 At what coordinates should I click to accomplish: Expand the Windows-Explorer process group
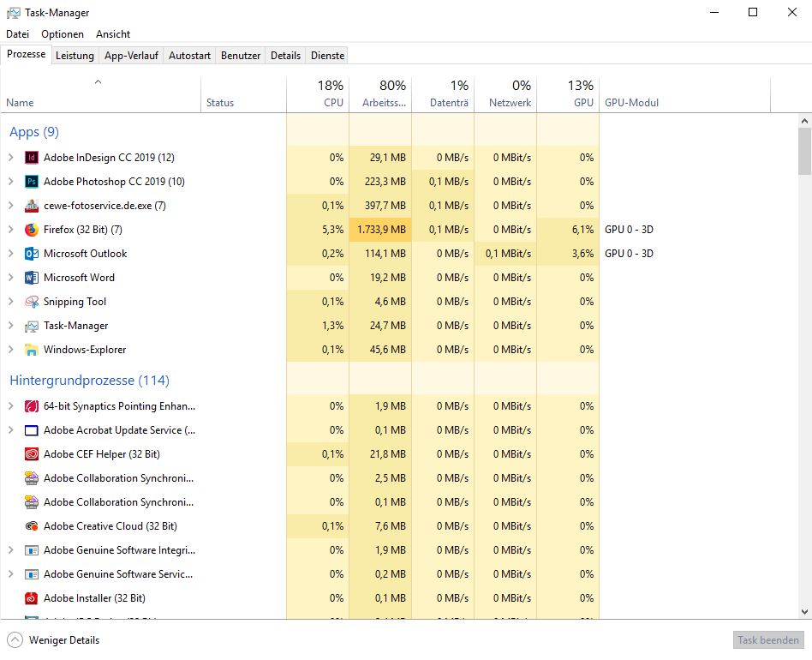(x=11, y=349)
